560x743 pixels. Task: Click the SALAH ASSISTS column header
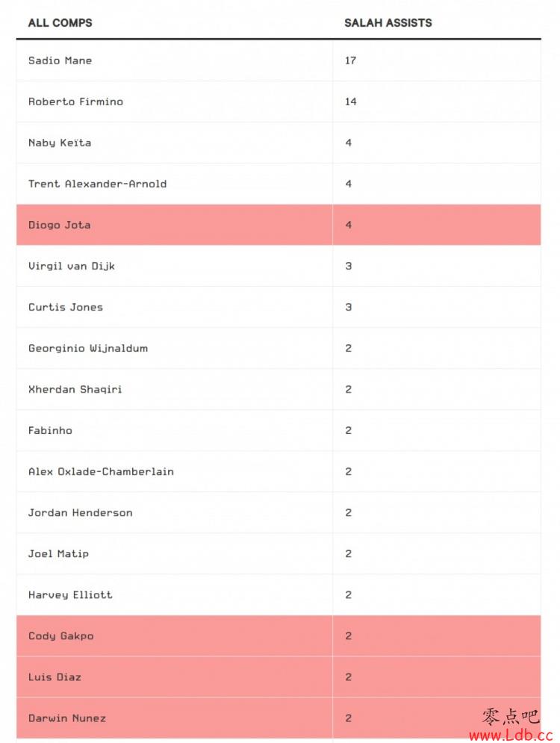point(388,22)
